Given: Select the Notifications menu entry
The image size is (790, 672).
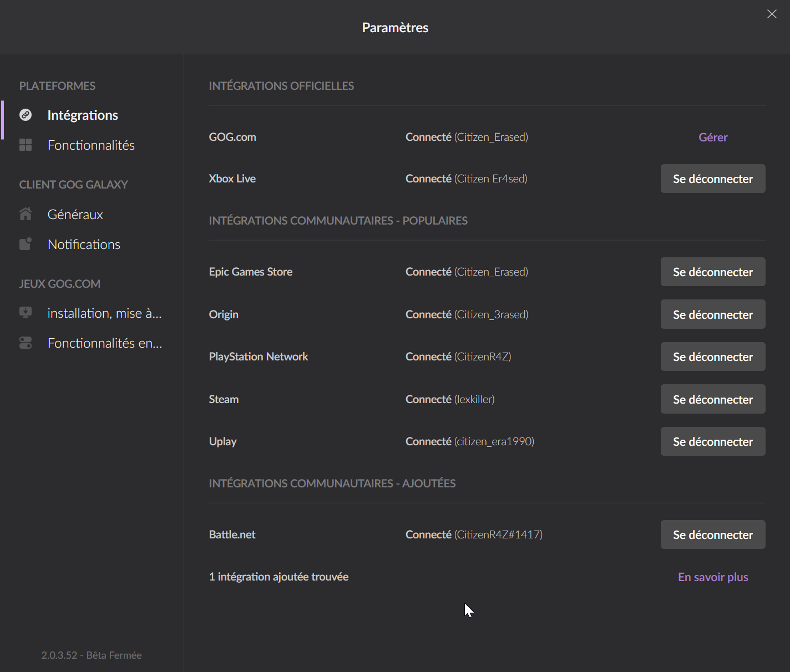Looking at the screenshot, I should pyautogui.click(x=84, y=245).
